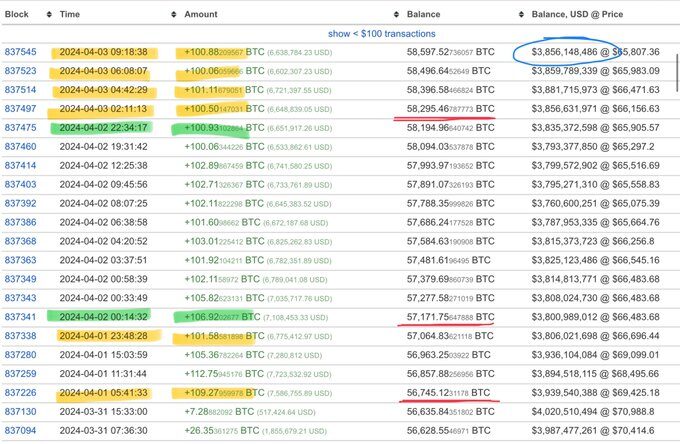Open block 837475 link
The height and width of the screenshot is (444, 680).
(x=21, y=127)
